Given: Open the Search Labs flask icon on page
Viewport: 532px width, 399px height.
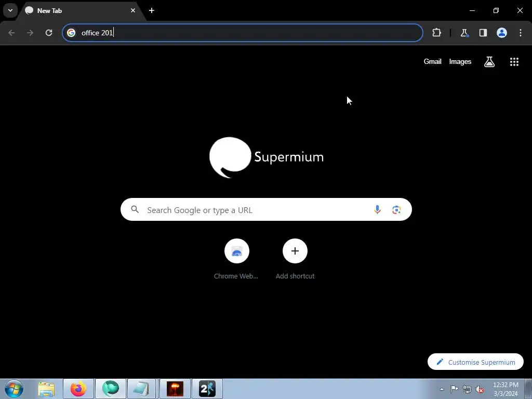Looking at the screenshot, I should (x=489, y=62).
